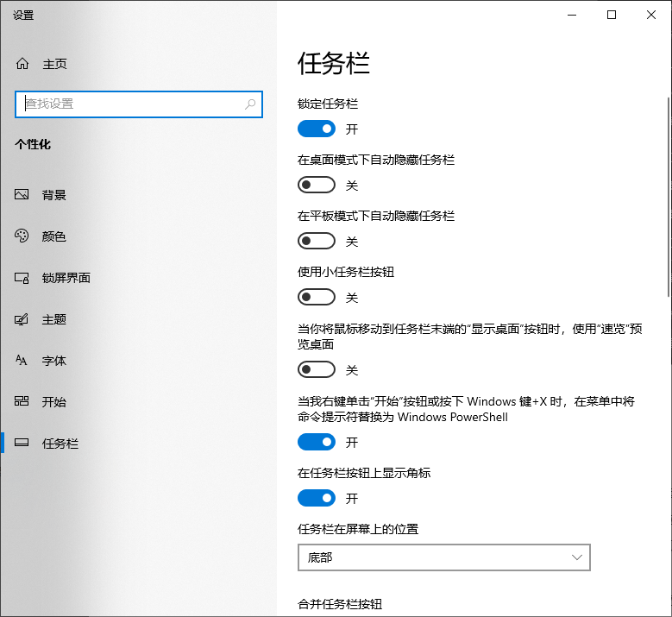Viewport: 672px width, 617px height.
Task: Click the vertical scrollbar on the right
Action: click(x=669, y=198)
